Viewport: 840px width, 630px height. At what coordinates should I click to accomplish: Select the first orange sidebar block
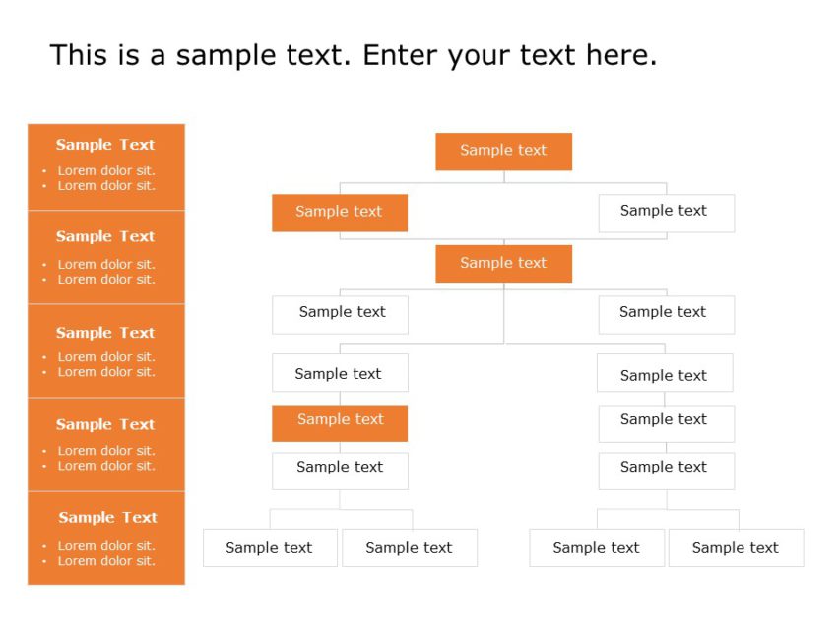click(106, 166)
